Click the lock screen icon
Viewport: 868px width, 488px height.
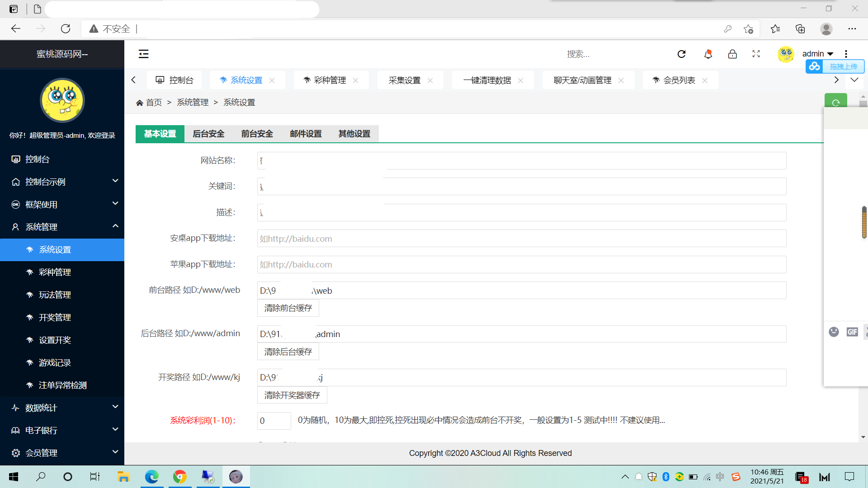click(732, 54)
